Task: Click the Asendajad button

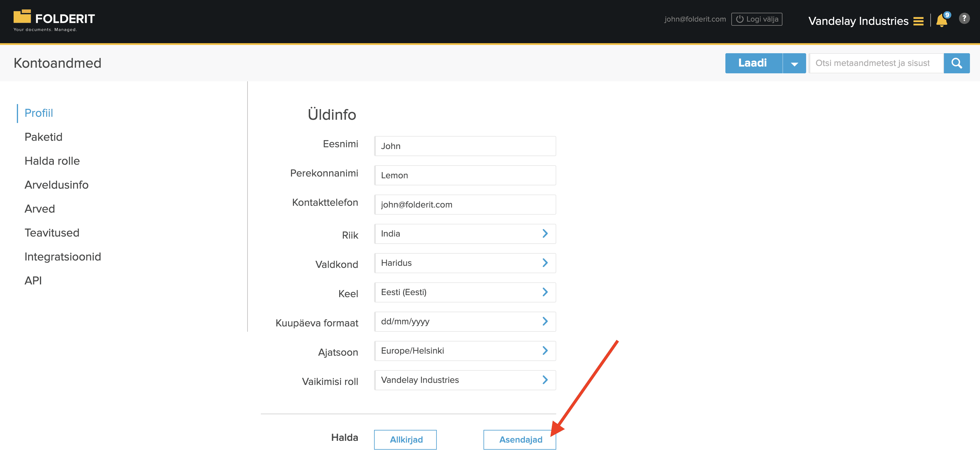Action: [x=520, y=440]
